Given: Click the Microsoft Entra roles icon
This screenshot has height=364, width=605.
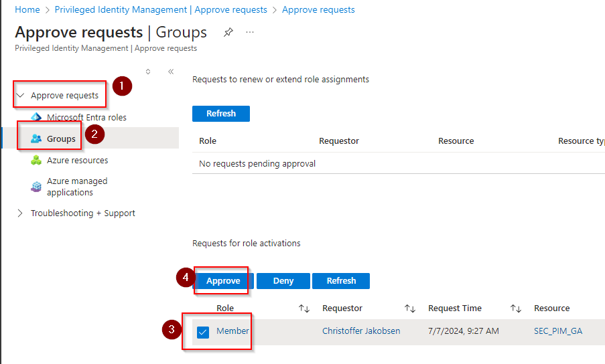Looking at the screenshot, I should click(36, 117).
